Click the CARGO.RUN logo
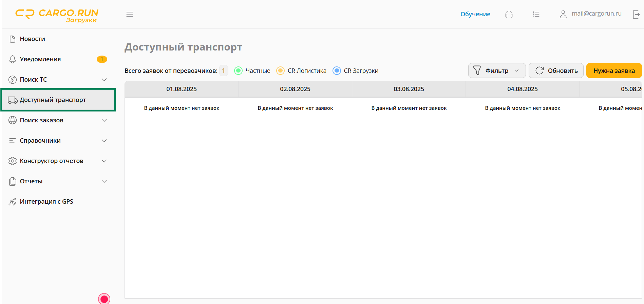The height and width of the screenshot is (304, 644). [57, 16]
